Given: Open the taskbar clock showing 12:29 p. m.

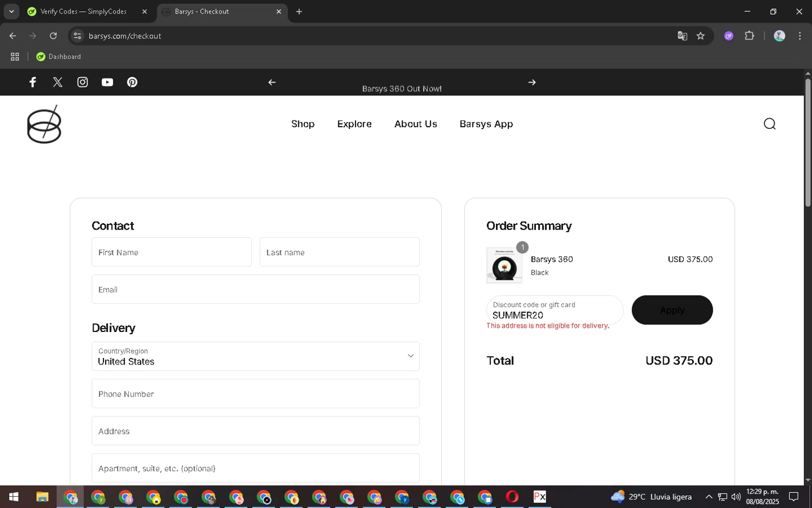Looking at the screenshot, I should (x=762, y=497).
